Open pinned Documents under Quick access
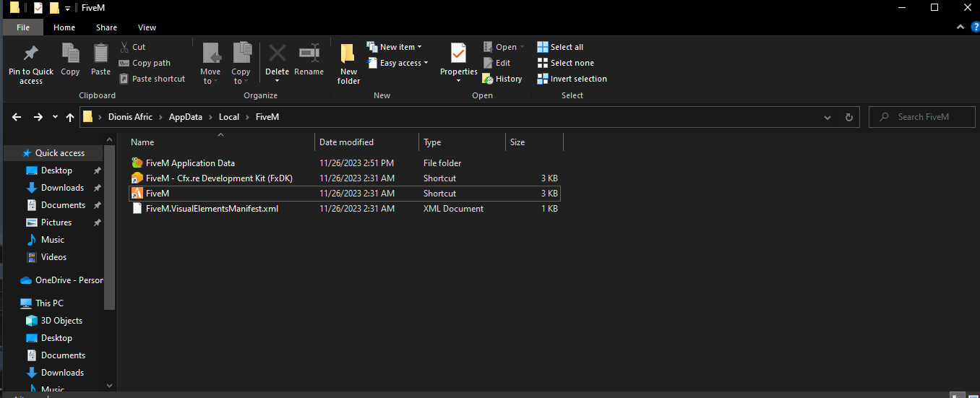The image size is (980, 398). (x=63, y=205)
